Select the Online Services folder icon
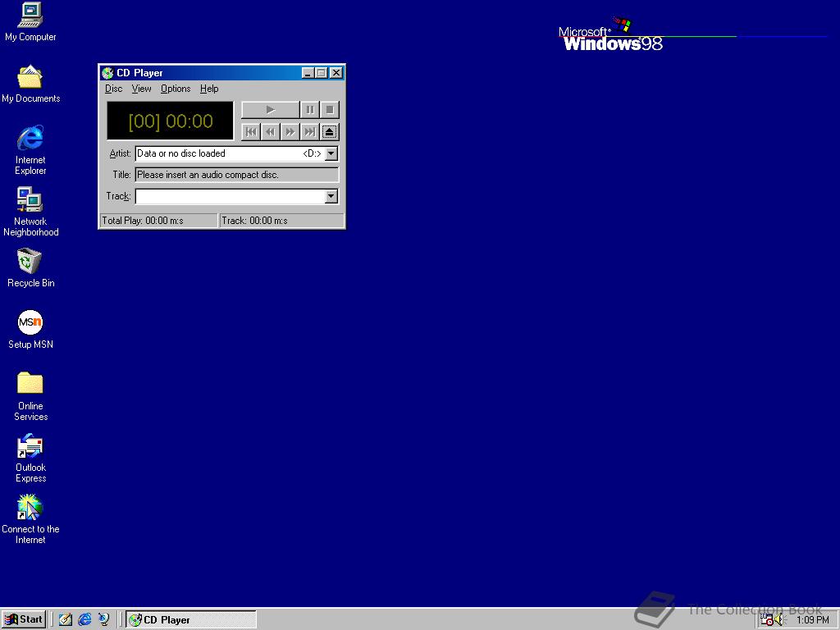Viewport: 840px width, 630px height. (x=30, y=396)
